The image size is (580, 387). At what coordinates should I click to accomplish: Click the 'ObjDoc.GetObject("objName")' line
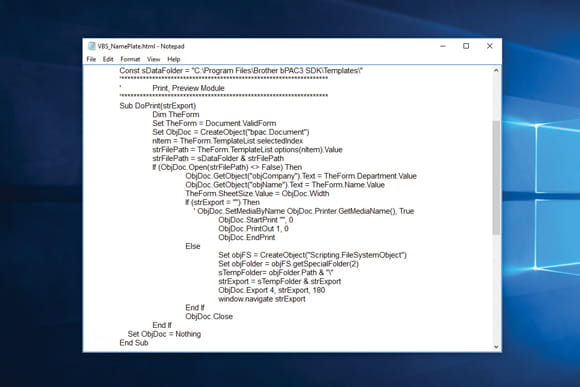point(285,185)
